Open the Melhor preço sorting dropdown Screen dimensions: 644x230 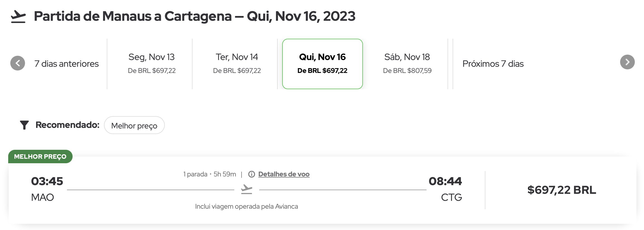click(134, 125)
